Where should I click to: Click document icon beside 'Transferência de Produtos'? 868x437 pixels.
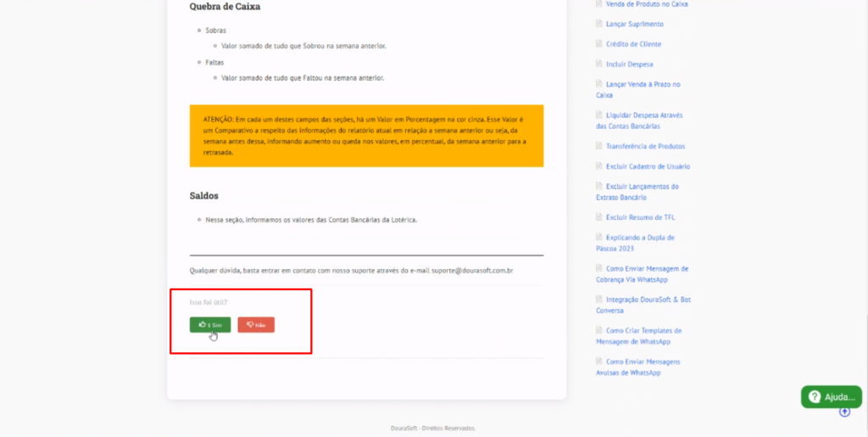[599, 146]
